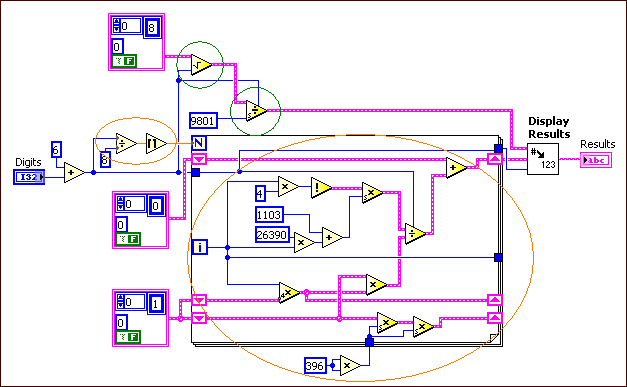Select the multiply node following Factorial
The height and width of the screenshot is (387, 627).
(372, 193)
